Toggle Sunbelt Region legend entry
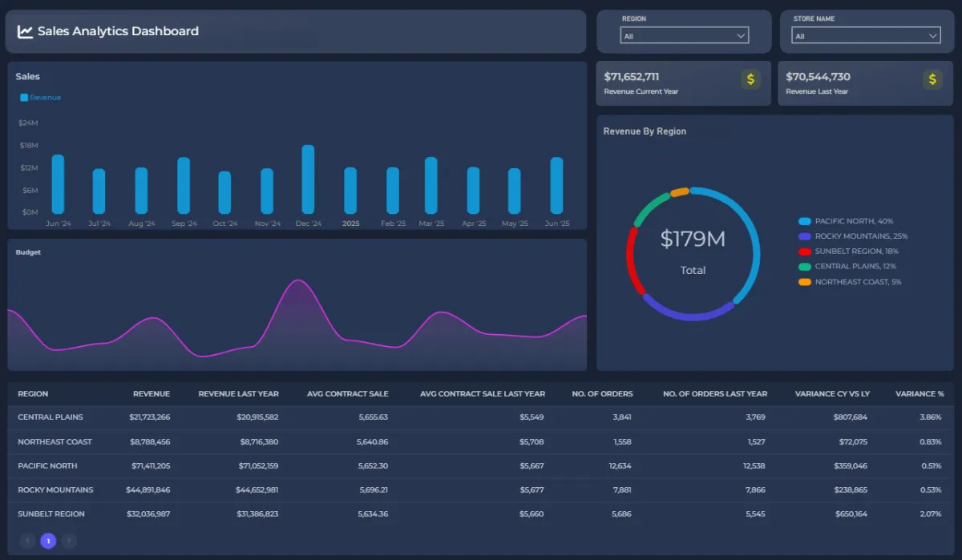 [x=856, y=252]
